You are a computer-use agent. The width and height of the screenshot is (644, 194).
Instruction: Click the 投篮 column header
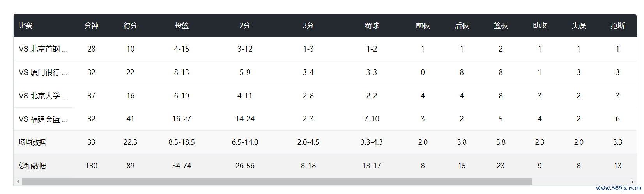tap(182, 26)
